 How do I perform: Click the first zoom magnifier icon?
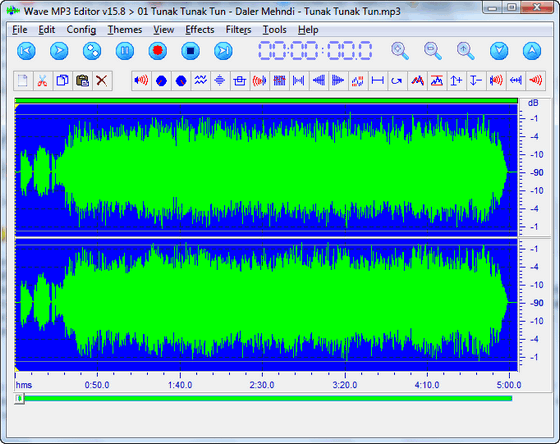(x=400, y=51)
